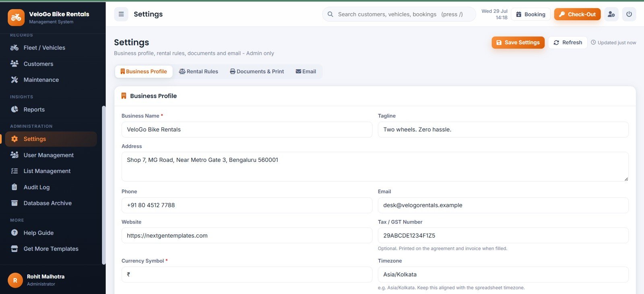The image size is (644, 294).
Task: Click the Tax / GST Number field
Action: point(503,235)
